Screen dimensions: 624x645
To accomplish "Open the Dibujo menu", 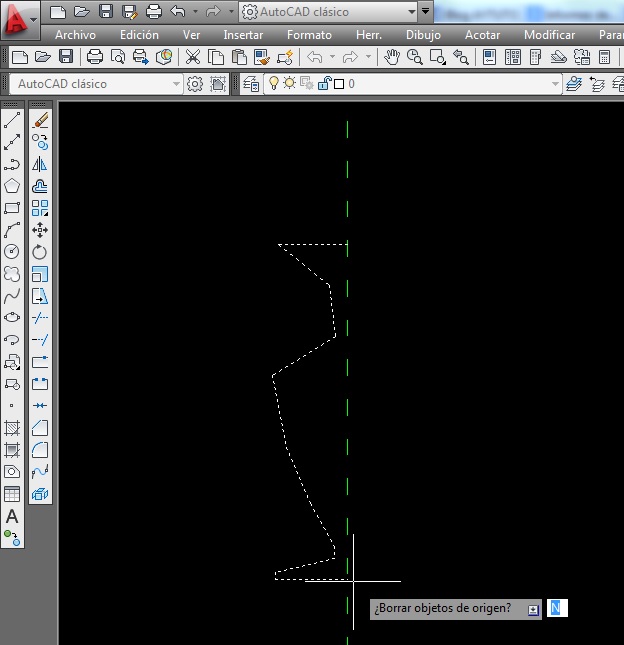I will pos(423,35).
